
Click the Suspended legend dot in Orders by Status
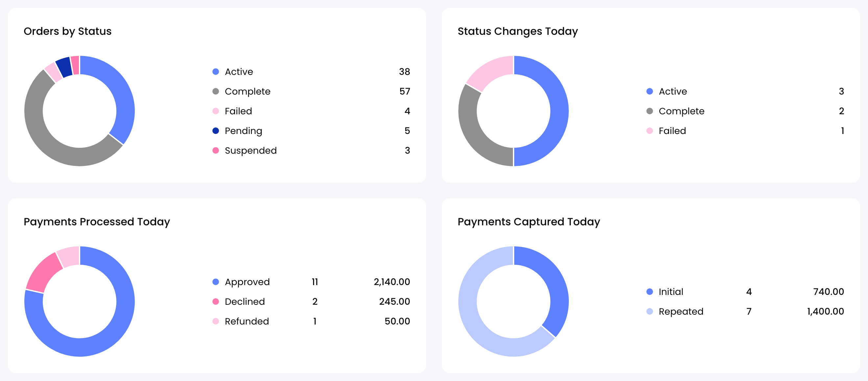click(216, 150)
